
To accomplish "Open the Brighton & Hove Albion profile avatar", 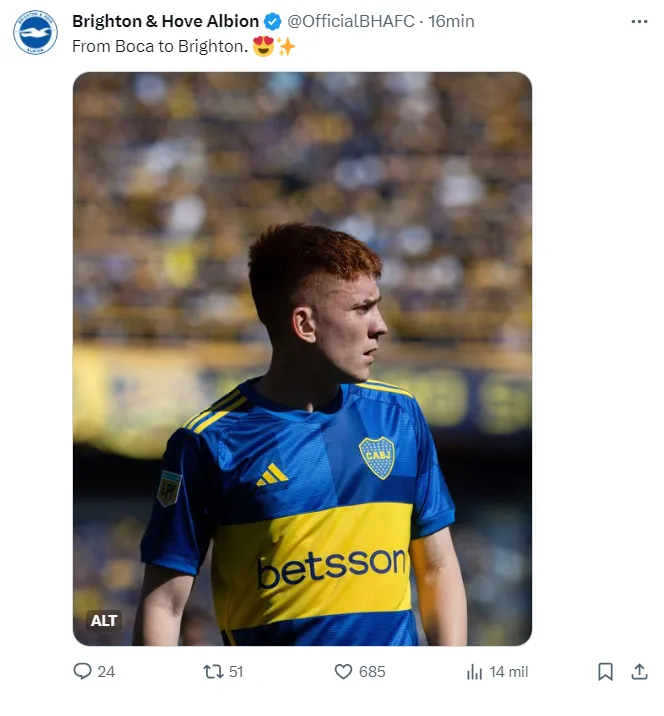I will pyautogui.click(x=35, y=32).
